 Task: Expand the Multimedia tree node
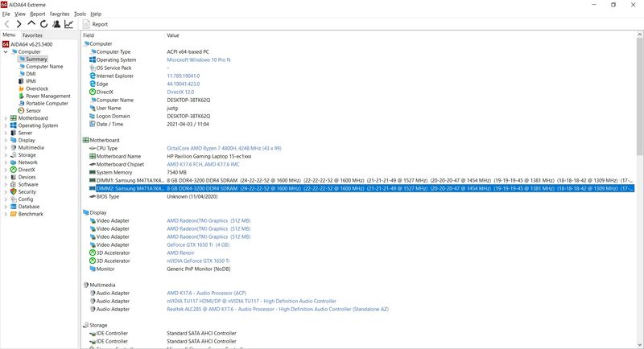pyautogui.click(x=6, y=148)
